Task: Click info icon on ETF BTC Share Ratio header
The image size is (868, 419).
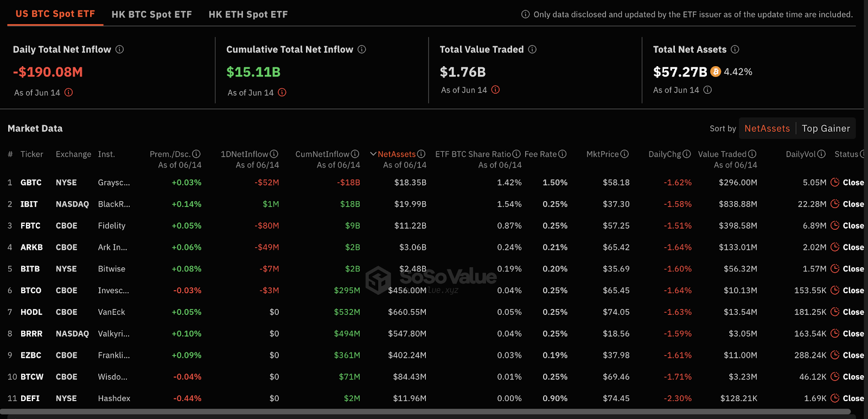Action: tap(516, 154)
